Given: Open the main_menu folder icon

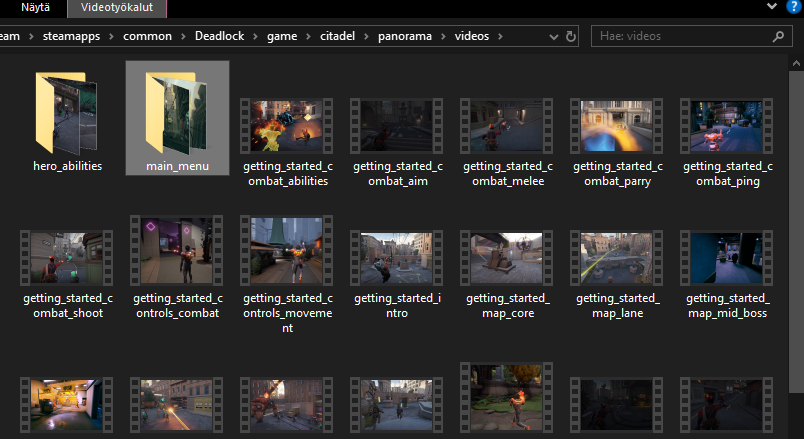Looking at the screenshot, I should (x=176, y=113).
